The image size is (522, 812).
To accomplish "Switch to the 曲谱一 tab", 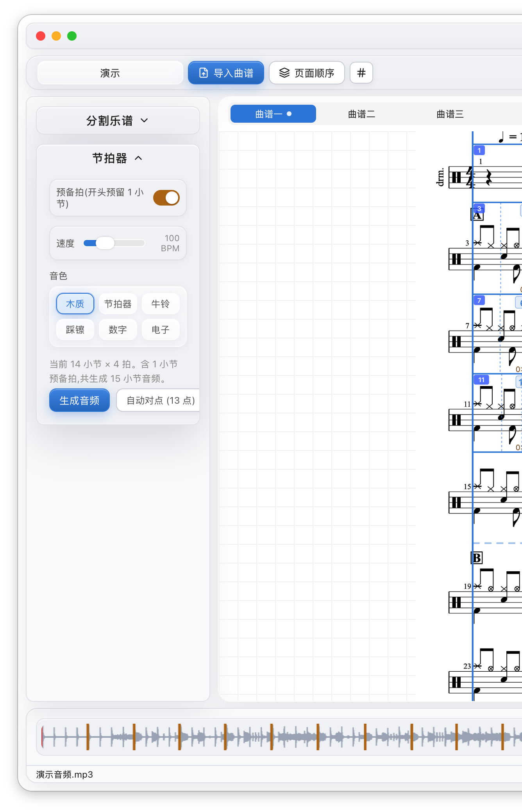I will [x=273, y=114].
